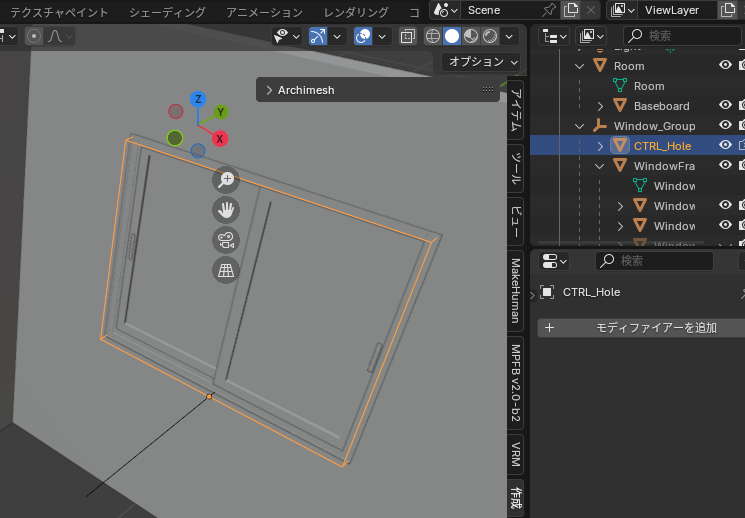This screenshot has height=518, width=745.
Task: Switch to the レンダリング workspace tab
Action: click(x=356, y=12)
